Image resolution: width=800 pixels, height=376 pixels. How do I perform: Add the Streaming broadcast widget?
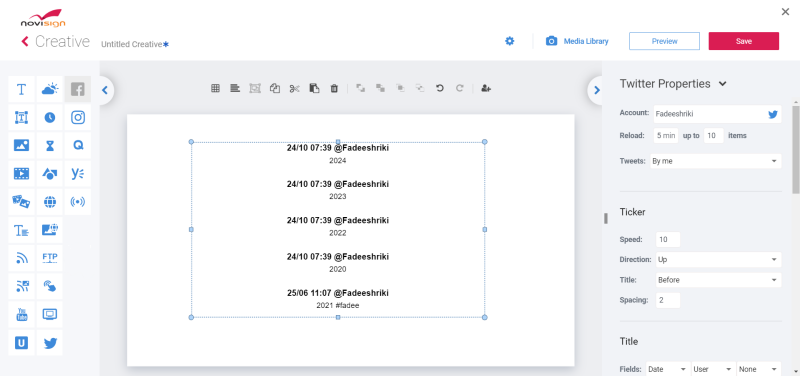click(78, 202)
